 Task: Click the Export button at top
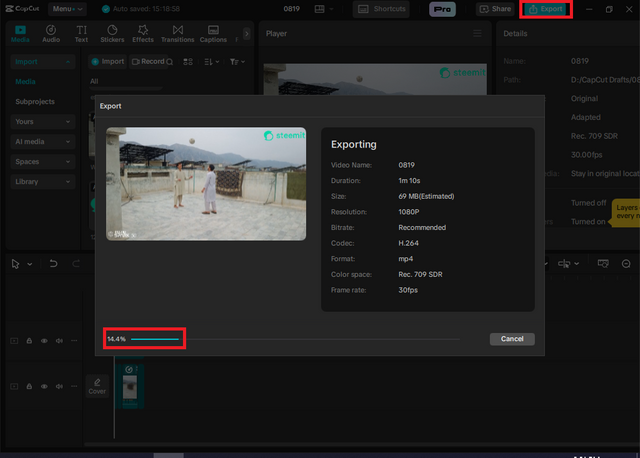tap(546, 9)
